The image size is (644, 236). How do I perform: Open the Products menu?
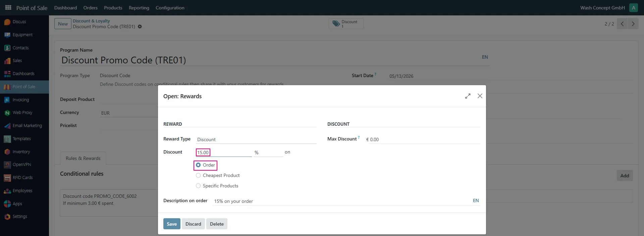[x=113, y=8]
